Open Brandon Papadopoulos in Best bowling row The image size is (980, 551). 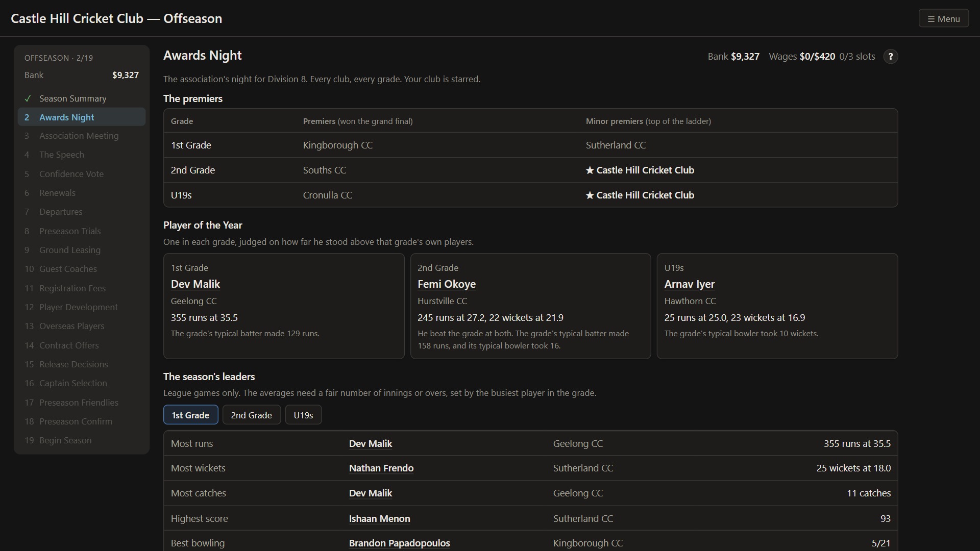[x=400, y=543]
